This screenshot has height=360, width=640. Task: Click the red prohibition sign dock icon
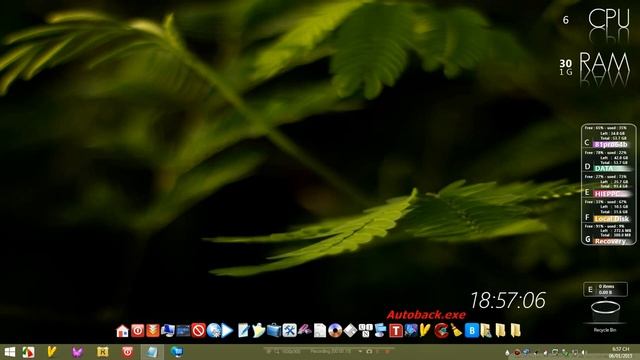point(198,331)
